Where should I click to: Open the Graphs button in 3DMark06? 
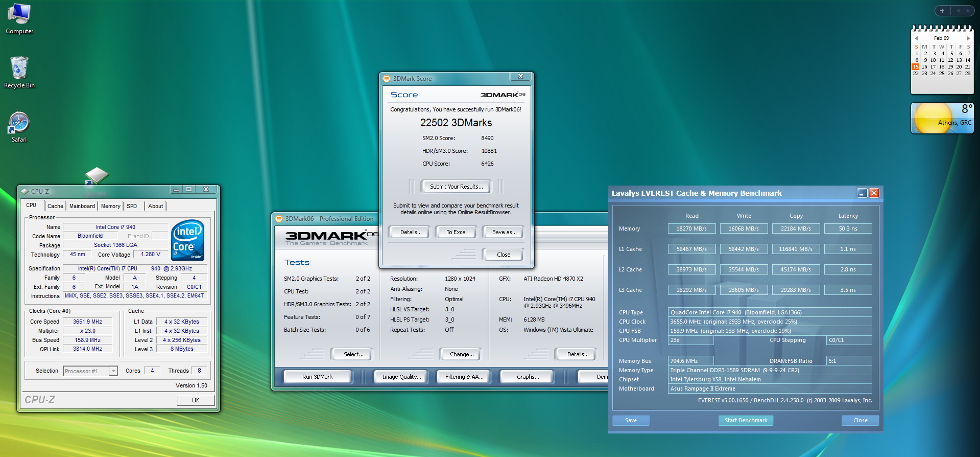click(528, 377)
